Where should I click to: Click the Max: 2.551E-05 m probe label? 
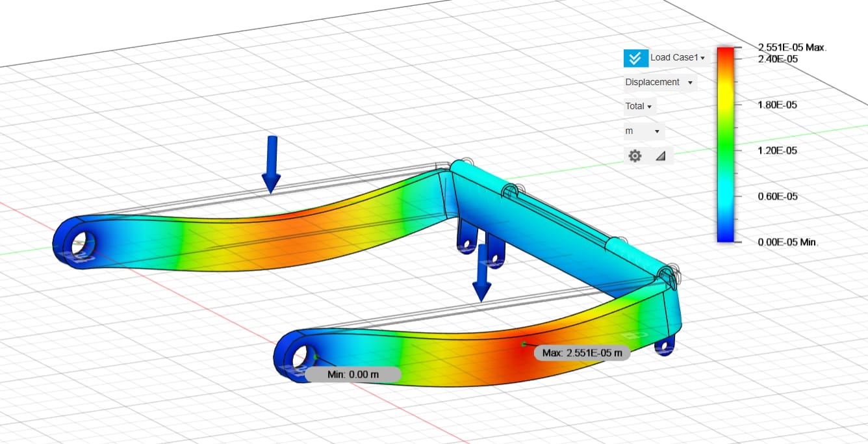581,353
